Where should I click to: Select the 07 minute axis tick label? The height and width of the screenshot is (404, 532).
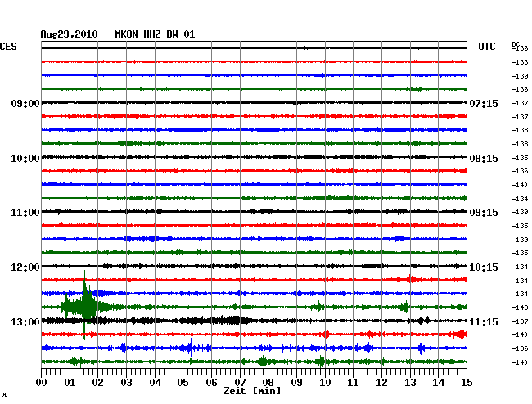[240, 383]
